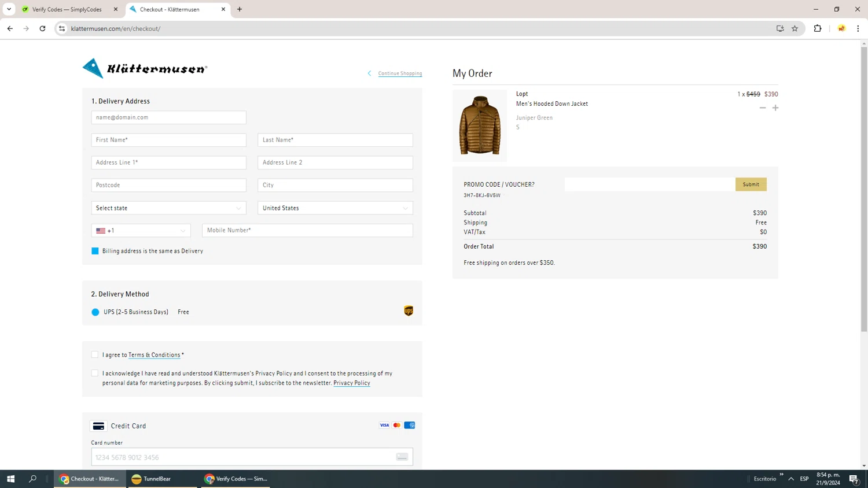Click the page vertical scrollbar
This screenshot has width=868, height=488.
864,189
